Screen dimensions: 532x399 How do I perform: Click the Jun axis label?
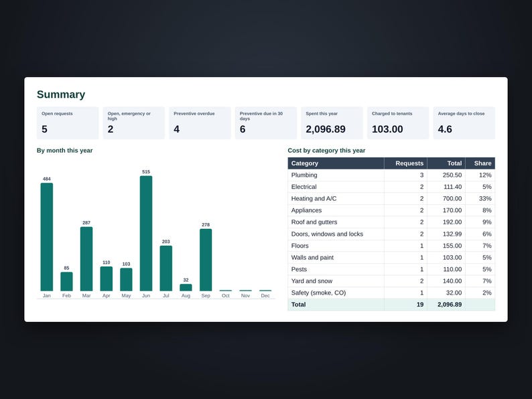pos(146,296)
